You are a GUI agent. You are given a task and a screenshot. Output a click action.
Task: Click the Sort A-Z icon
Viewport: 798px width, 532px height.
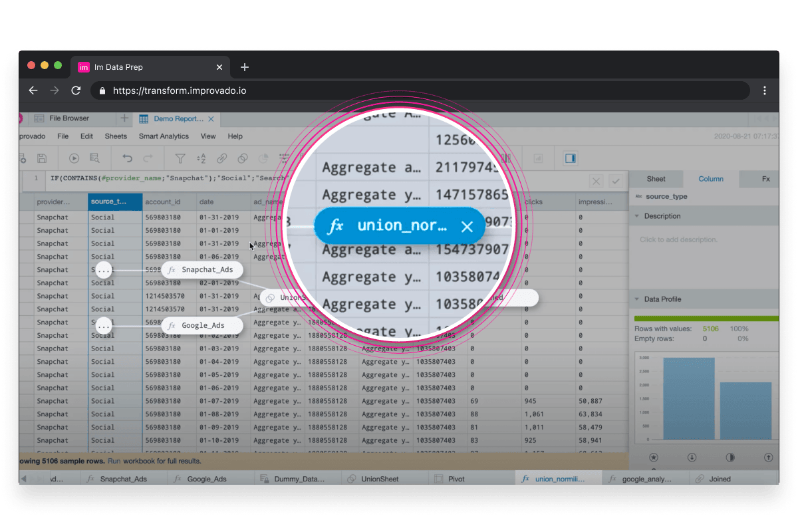201,158
